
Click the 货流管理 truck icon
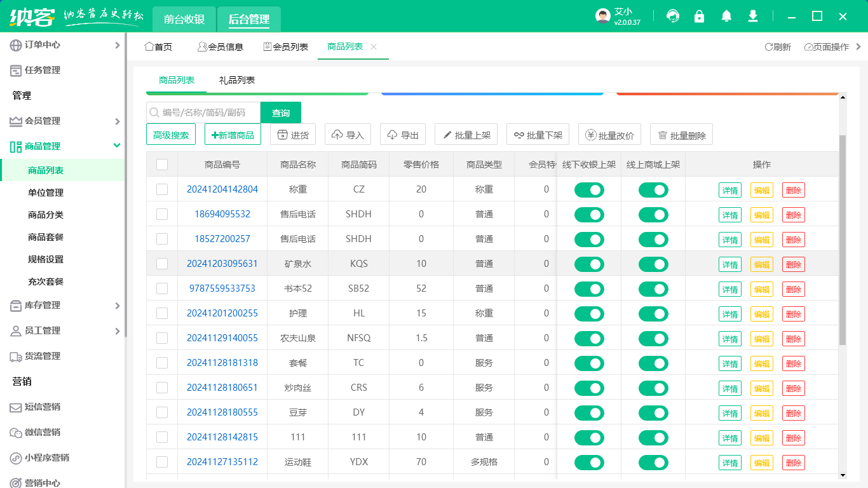(x=16, y=356)
